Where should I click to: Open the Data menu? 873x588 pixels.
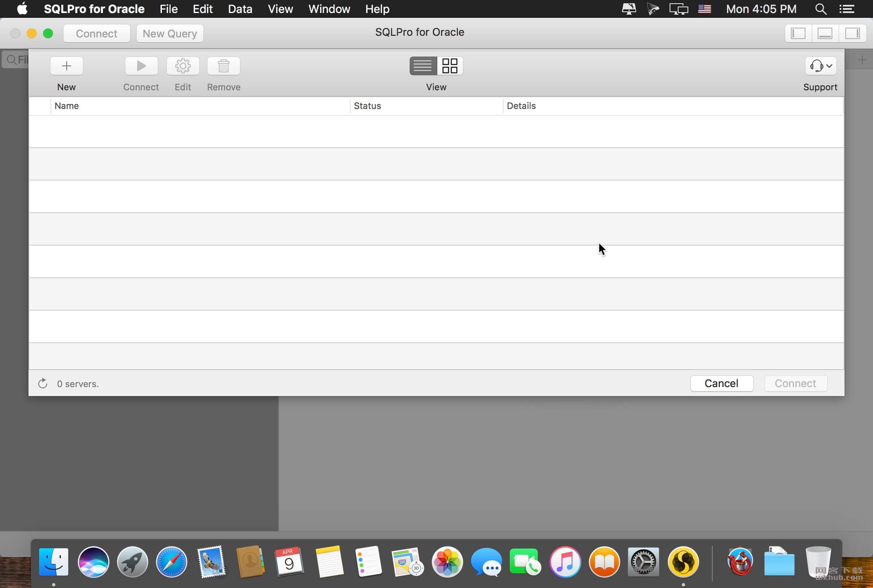click(240, 9)
